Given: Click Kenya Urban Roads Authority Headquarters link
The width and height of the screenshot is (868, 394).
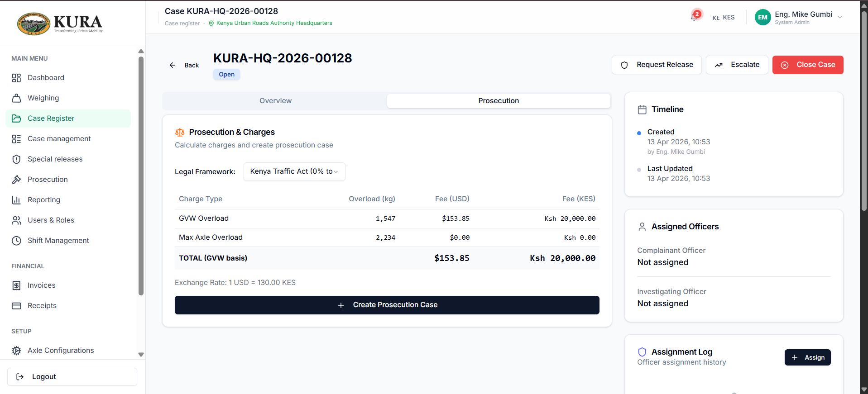Looking at the screenshot, I should click(274, 23).
